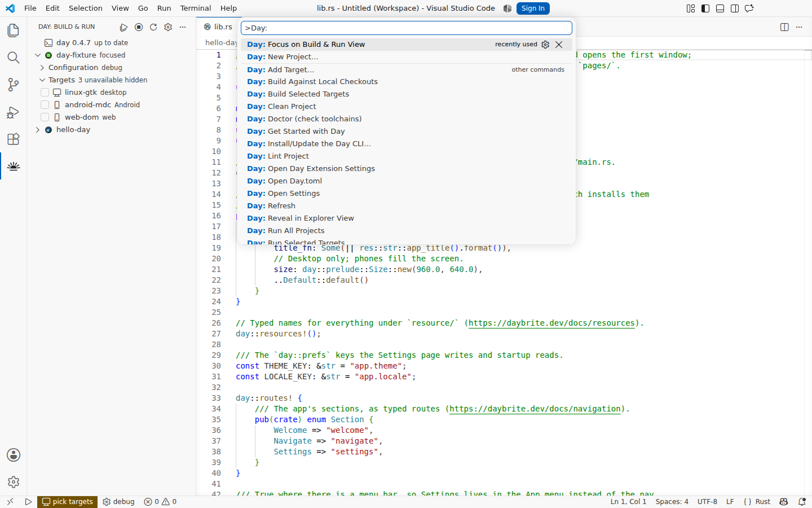This screenshot has width=812, height=508.
Task: Click the Copilot status icon in status bar
Action: pos(784,501)
